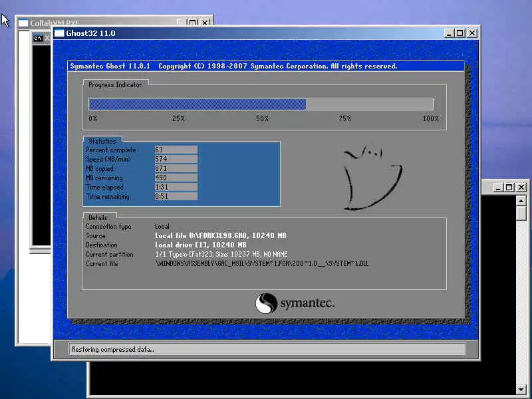532x399 pixels.
Task: Click the 25% progress marker
Action: coord(178,118)
